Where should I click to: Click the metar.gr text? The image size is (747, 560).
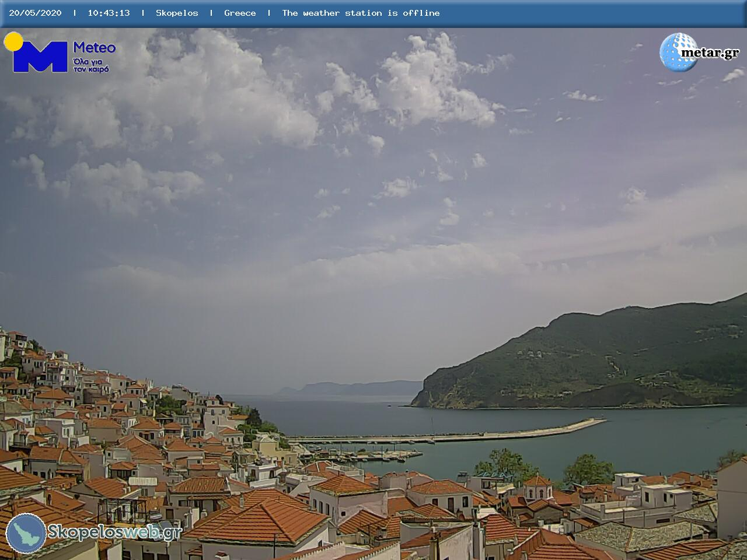[710, 53]
